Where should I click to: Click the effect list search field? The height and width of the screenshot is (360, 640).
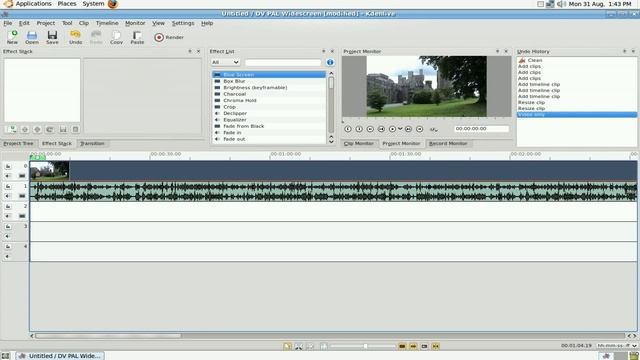[x=283, y=62]
